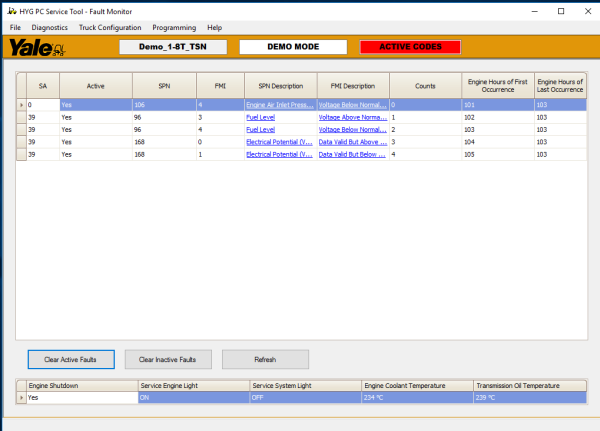Click Service System Light value OFF
The height and width of the screenshot is (431, 600).
coord(305,398)
